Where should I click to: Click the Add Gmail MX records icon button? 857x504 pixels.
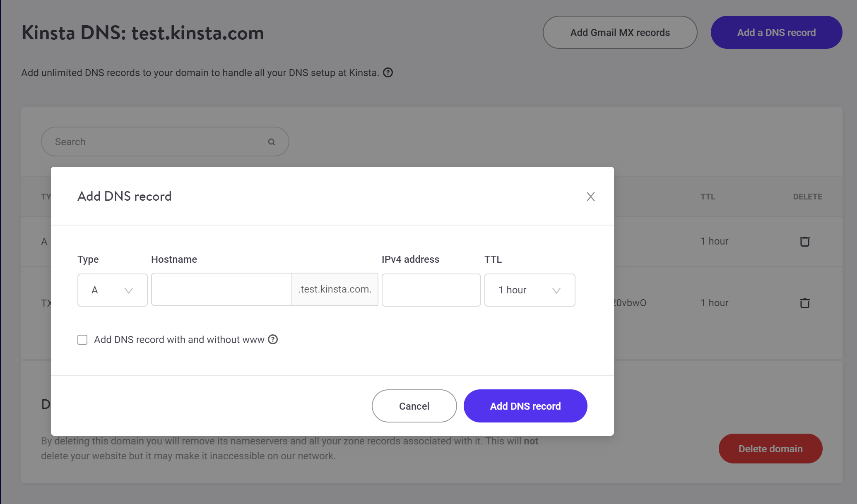coord(620,32)
